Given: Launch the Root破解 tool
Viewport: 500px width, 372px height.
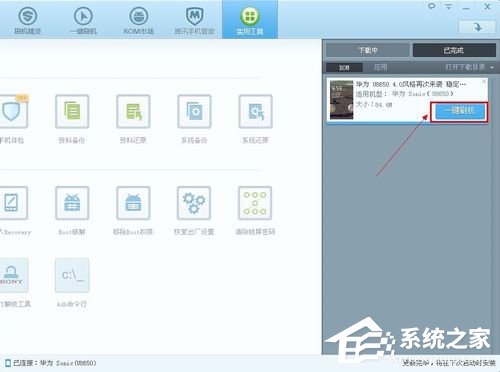Looking at the screenshot, I should tap(72, 203).
